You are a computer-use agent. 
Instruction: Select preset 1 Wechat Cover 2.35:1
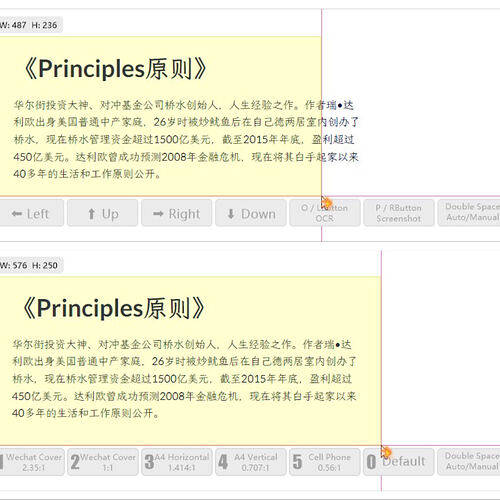[32, 462]
